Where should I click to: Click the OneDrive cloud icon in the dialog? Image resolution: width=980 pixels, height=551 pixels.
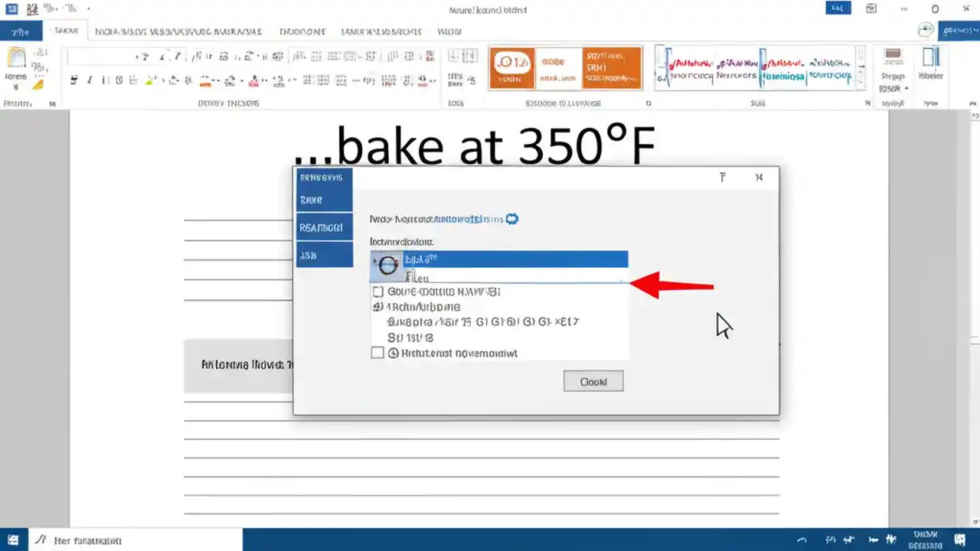pyautogui.click(x=511, y=219)
